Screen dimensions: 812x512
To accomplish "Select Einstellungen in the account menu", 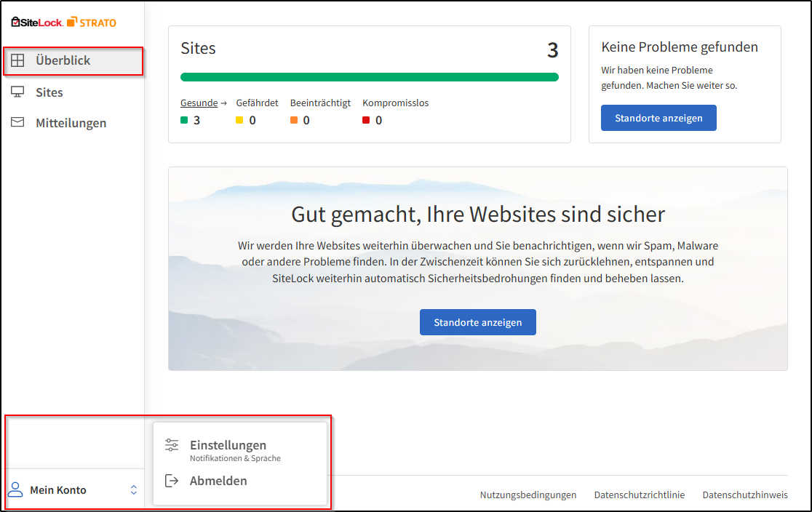I will (x=227, y=445).
